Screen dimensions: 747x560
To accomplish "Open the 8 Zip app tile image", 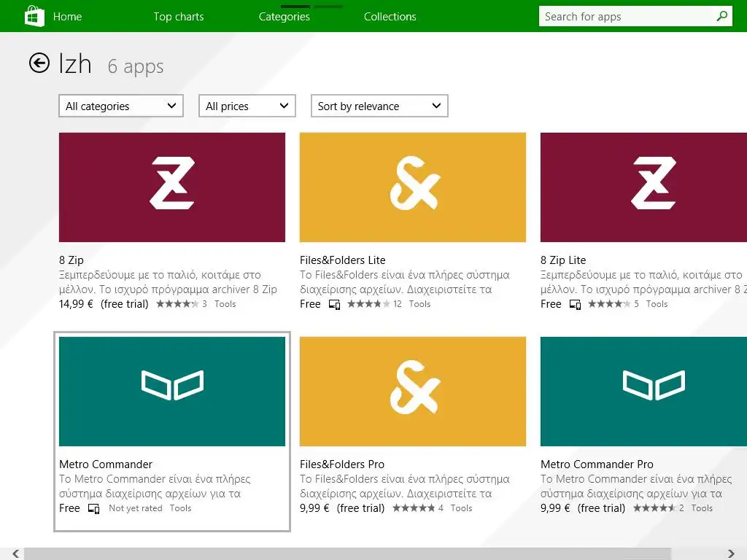I will (x=172, y=187).
